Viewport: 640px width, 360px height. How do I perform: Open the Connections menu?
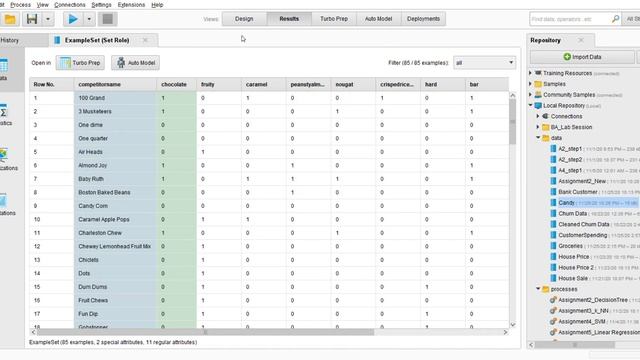(x=70, y=5)
